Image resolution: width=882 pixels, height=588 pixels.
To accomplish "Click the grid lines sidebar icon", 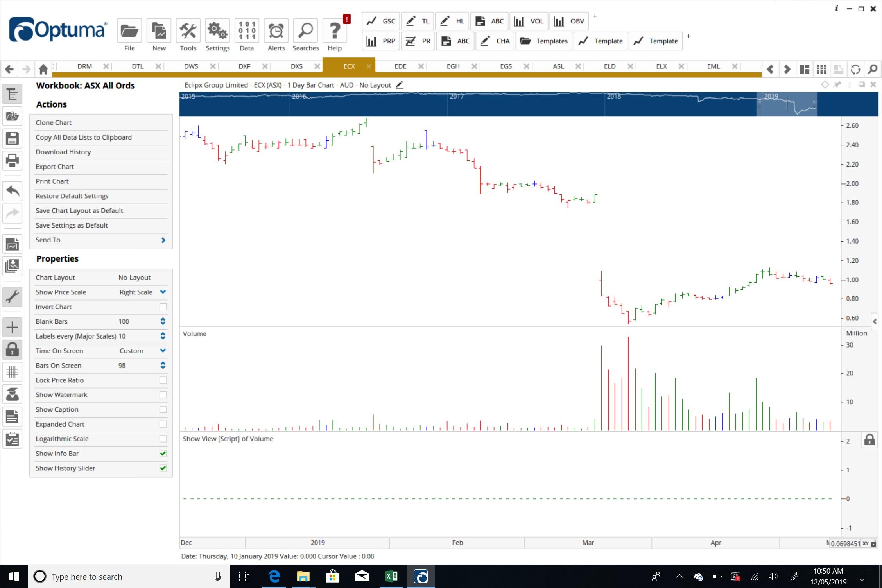I will coord(12,371).
